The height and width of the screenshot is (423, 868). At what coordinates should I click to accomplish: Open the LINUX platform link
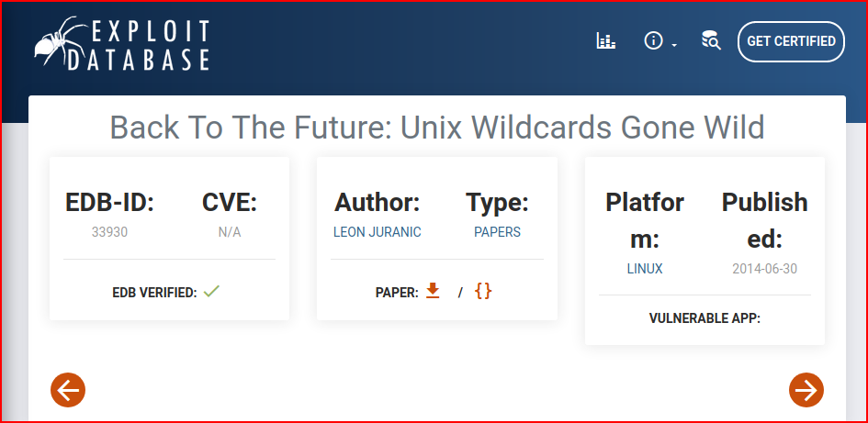[x=645, y=269]
